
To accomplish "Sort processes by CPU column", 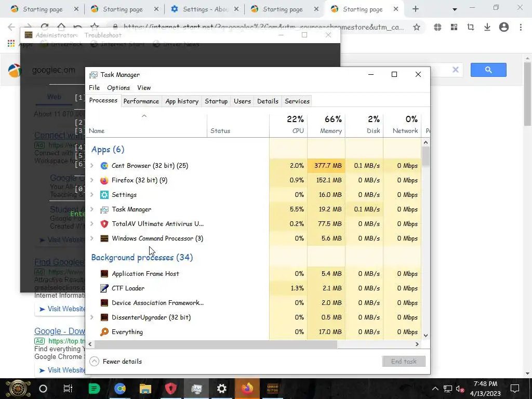I will [x=288, y=125].
